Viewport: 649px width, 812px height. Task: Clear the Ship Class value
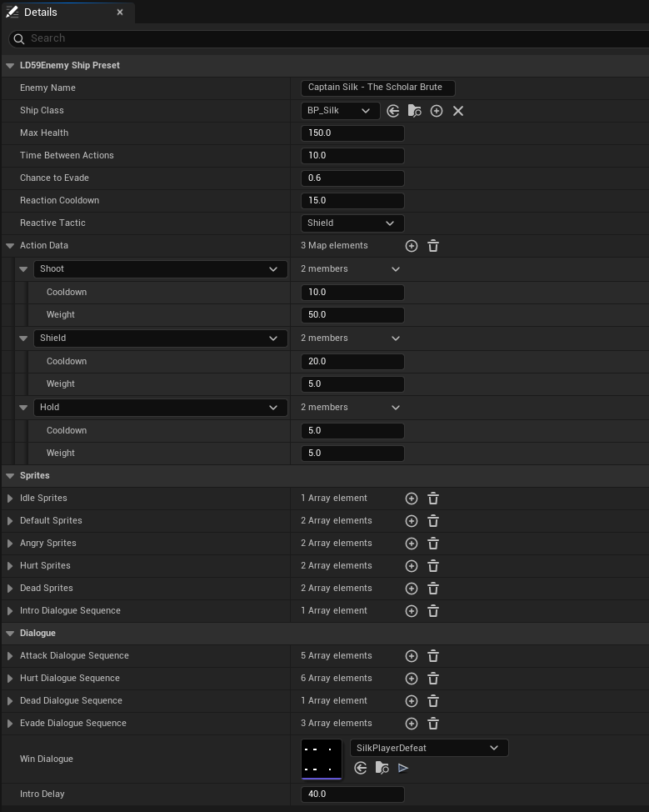[458, 111]
